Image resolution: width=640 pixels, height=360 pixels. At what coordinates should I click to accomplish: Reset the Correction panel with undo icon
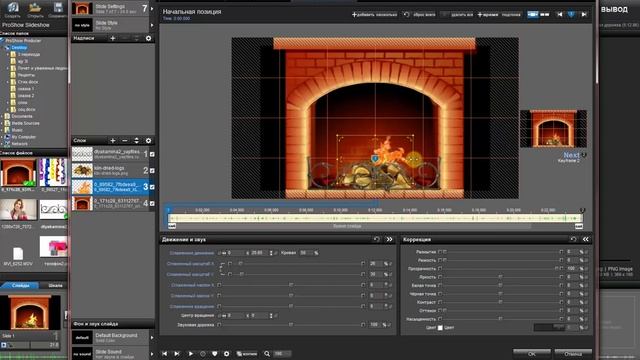pos(573,239)
